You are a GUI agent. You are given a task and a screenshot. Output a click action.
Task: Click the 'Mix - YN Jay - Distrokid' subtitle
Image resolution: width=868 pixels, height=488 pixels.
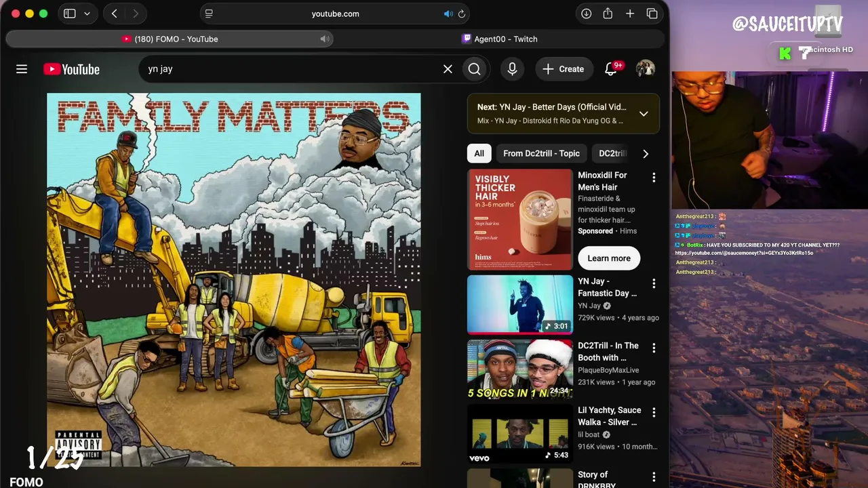pyautogui.click(x=550, y=121)
